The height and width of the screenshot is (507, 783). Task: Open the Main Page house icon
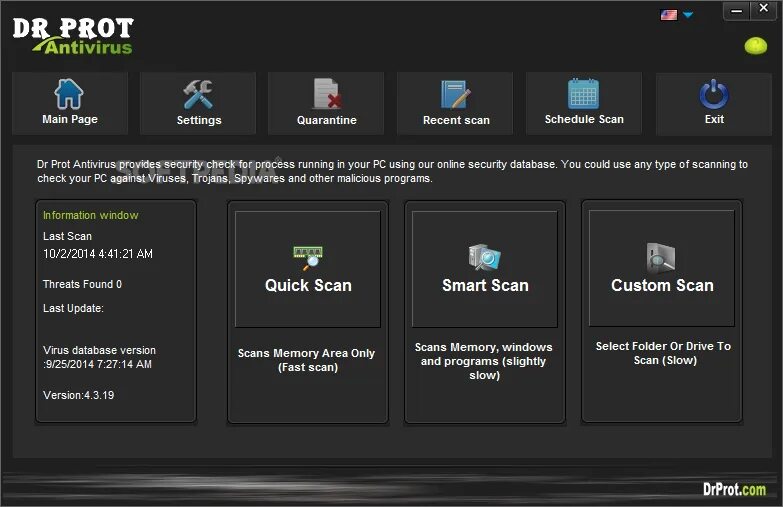click(x=68, y=94)
